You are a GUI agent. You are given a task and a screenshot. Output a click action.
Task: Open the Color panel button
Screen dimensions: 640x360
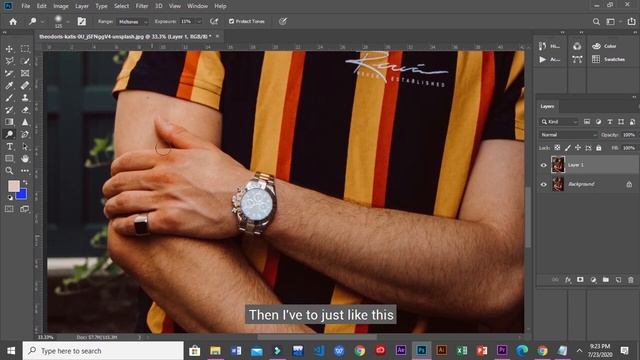[604, 46]
